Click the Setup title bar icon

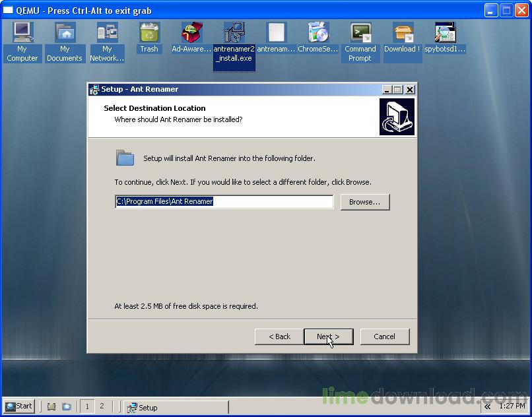94,90
